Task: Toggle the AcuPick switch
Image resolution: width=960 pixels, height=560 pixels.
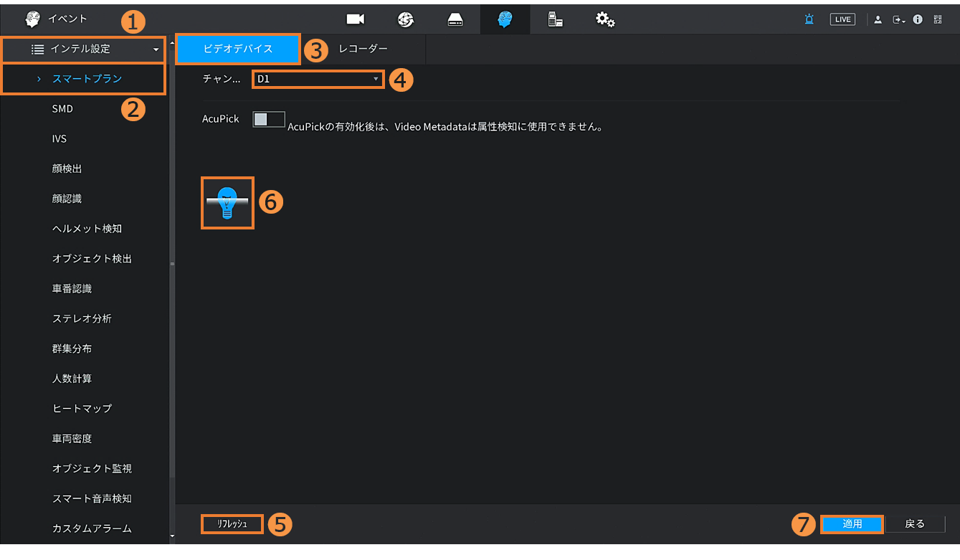Action: 269,119
